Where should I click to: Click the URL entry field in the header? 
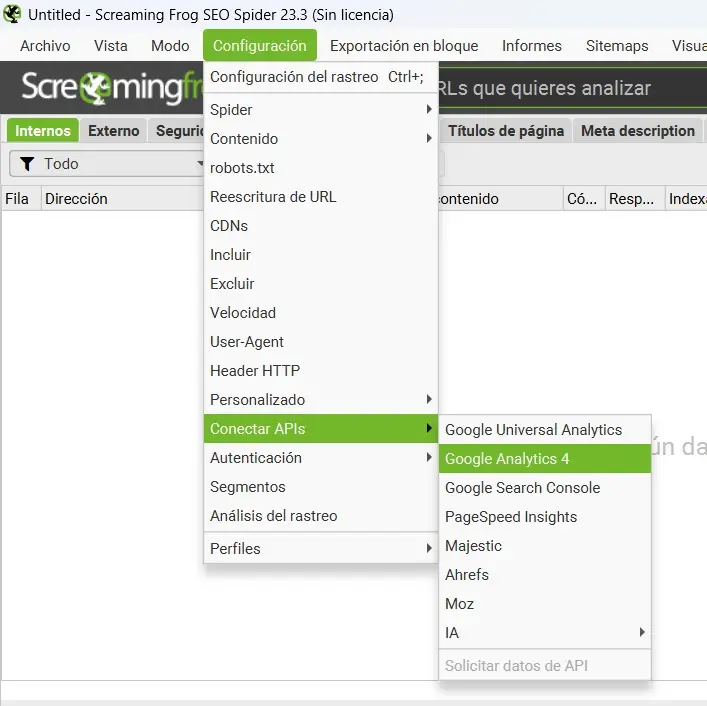573,88
